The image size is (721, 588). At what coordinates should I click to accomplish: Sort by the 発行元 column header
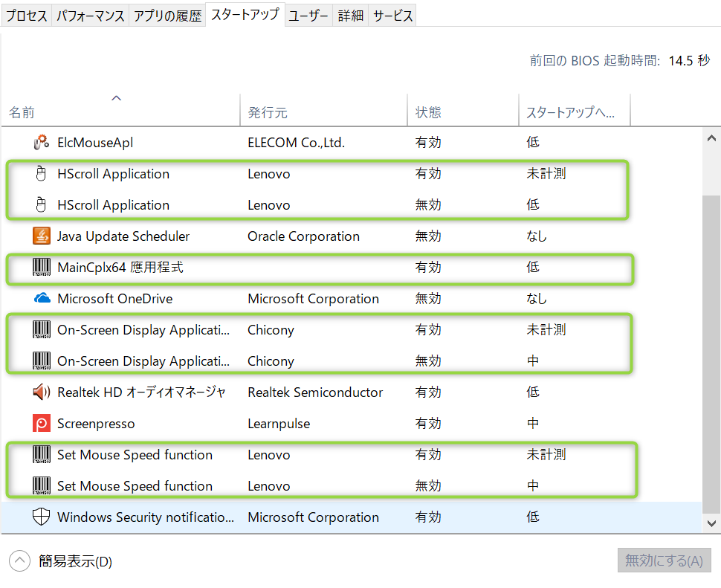click(268, 113)
